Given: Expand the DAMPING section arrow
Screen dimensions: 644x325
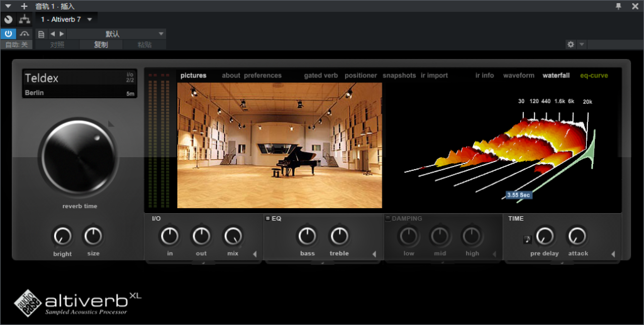Looking at the screenshot, I should click(494, 254).
